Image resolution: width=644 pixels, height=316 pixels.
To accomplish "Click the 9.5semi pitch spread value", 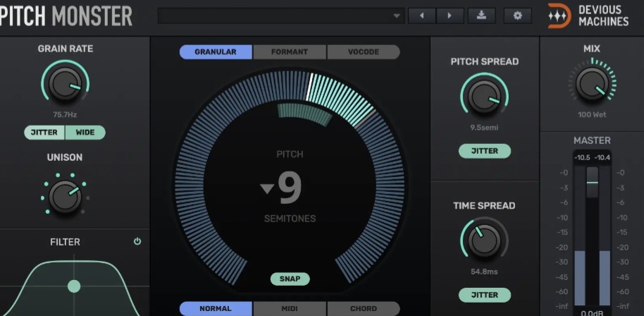I will pos(484,128).
